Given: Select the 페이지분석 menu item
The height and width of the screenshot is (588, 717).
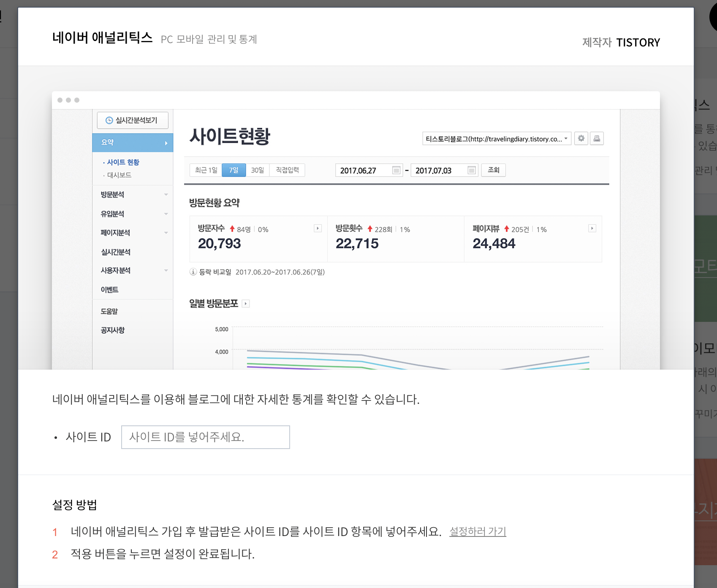Looking at the screenshot, I should coord(115,233).
